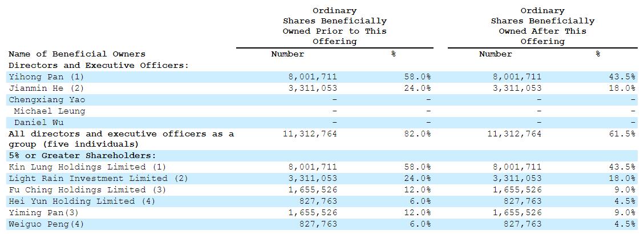Select Yiming Pan's after-offering 1,655,526 shares
Viewport: 644px width, 234px height.
(x=517, y=213)
